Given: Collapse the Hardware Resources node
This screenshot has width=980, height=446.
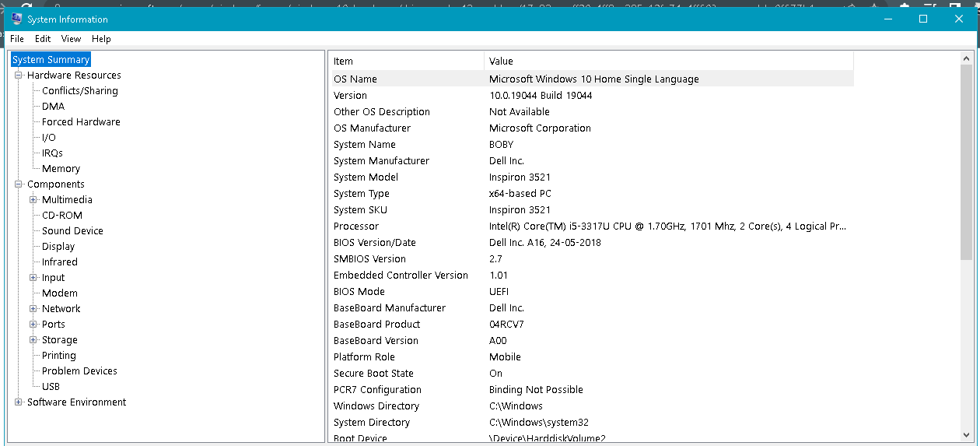Looking at the screenshot, I should [19, 76].
